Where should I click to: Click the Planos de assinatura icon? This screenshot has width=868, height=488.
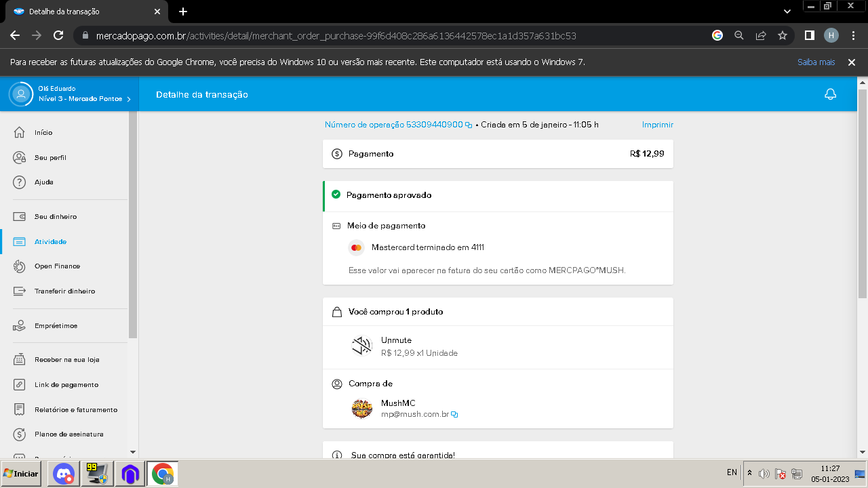pyautogui.click(x=20, y=434)
